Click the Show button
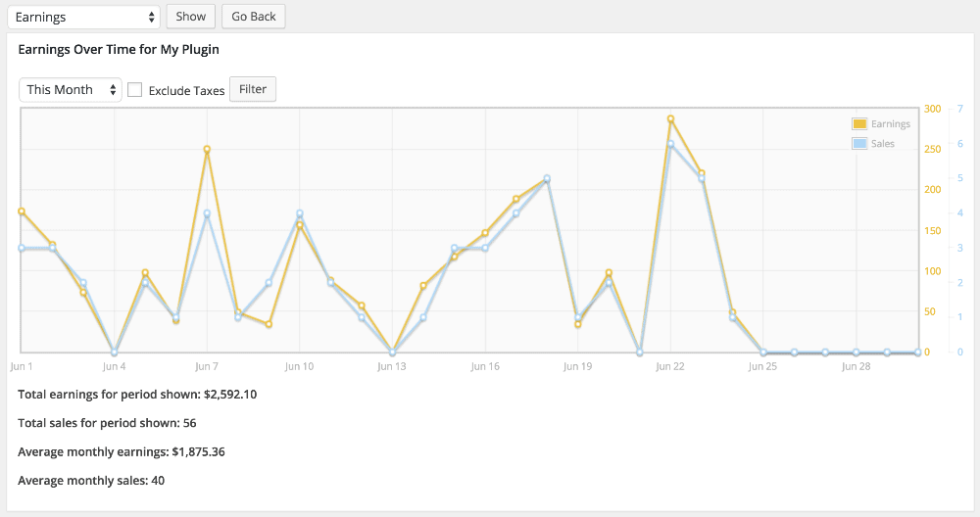Screen dimensions: 980x517 [x=191, y=17]
